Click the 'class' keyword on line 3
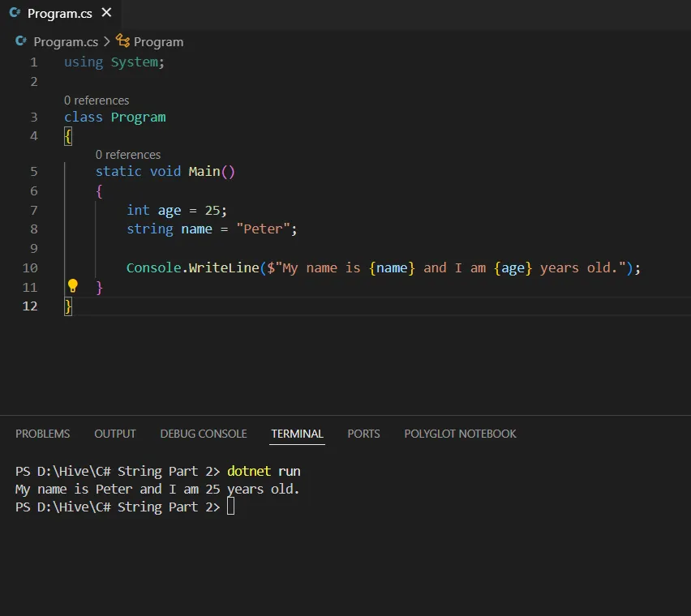This screenshot has height=616, width=691. coord(84,118)
